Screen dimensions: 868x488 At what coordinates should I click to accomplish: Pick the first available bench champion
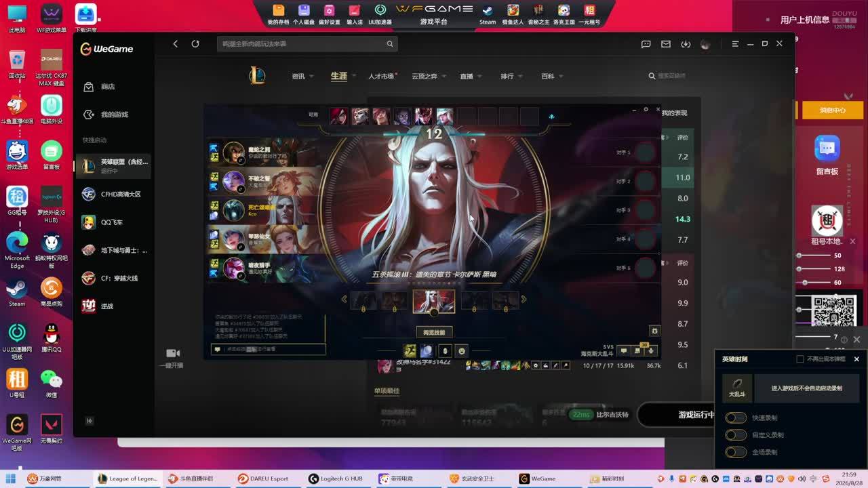tap(339, 116)
